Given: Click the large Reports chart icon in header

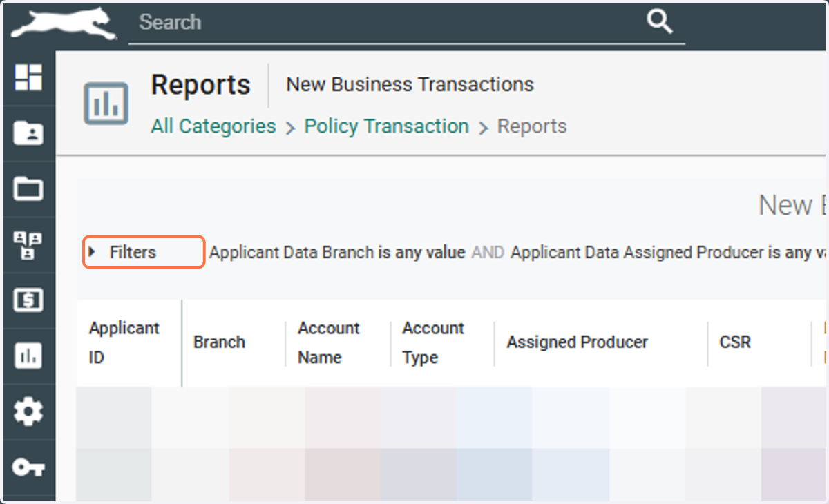Looking at the screenshot, I should click(x=106, y=104).
